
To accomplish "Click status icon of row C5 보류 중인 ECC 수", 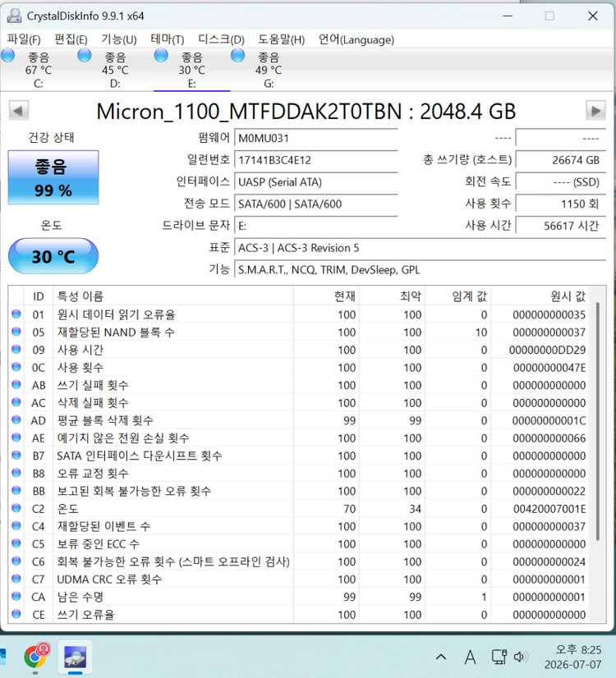I will [16, 543].
